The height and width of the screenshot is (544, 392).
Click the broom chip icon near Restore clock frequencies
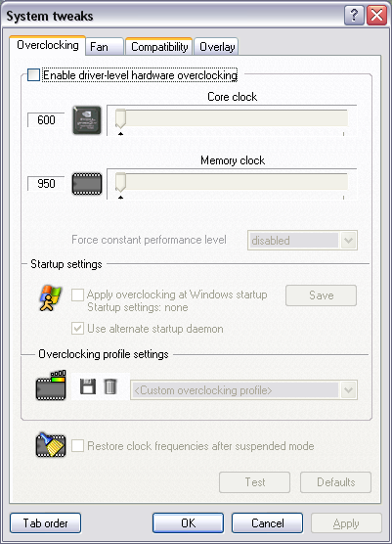(51, 445)
